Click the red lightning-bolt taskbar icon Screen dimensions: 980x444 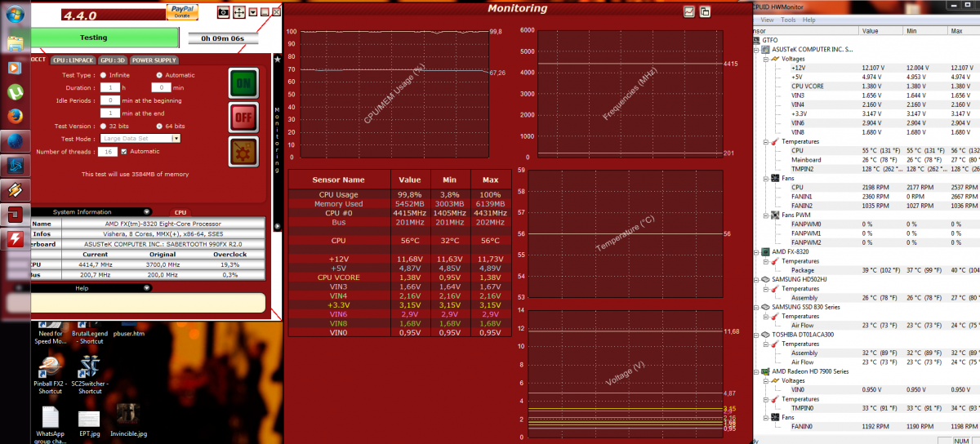coord(15,240)
